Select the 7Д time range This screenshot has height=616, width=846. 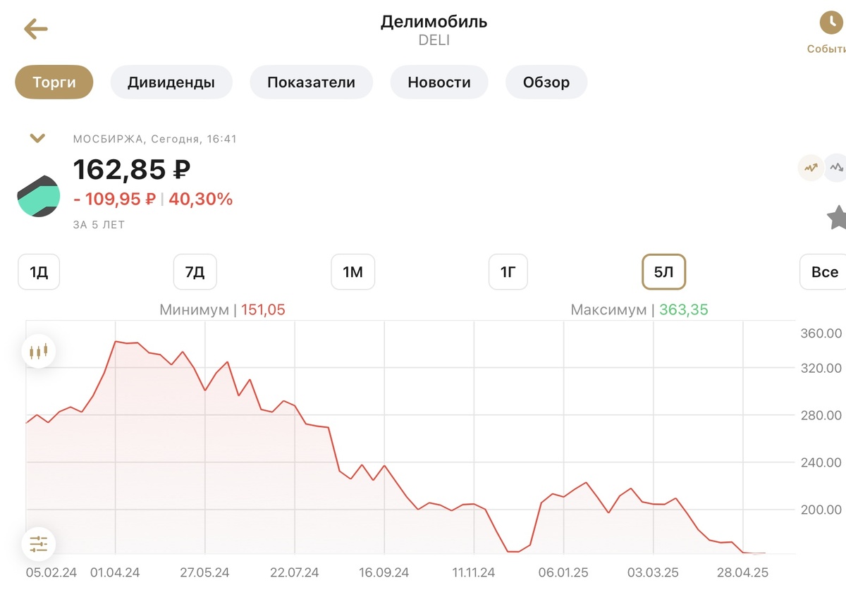coord(195,272)
